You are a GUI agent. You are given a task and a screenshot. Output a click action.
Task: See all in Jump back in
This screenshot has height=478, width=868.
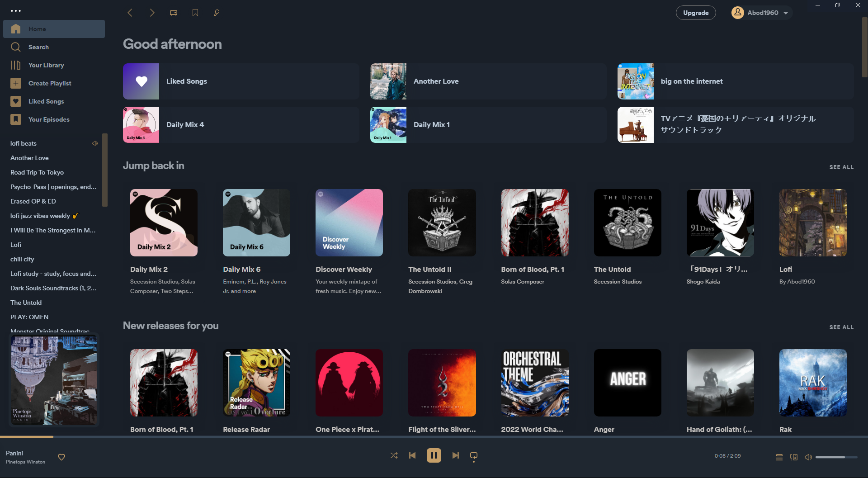pos(841,167)
